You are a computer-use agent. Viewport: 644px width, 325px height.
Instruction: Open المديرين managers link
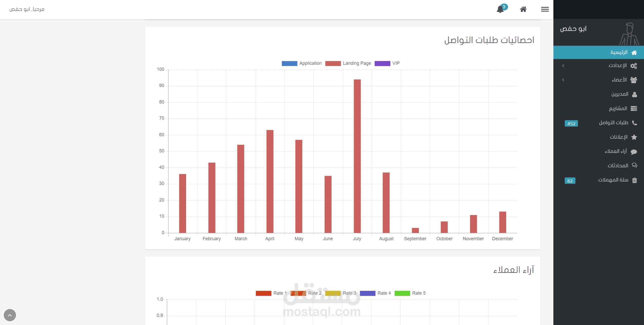coord(620,94)
